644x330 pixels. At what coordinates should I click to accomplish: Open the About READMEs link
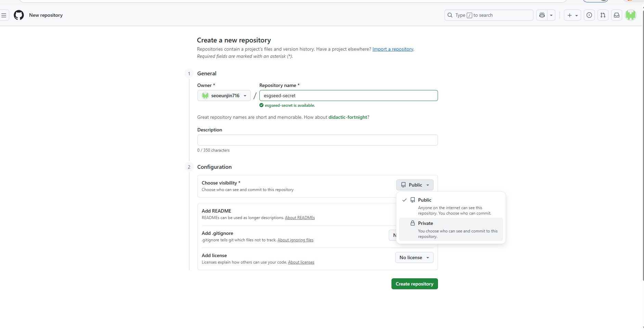tap(300, 218)
